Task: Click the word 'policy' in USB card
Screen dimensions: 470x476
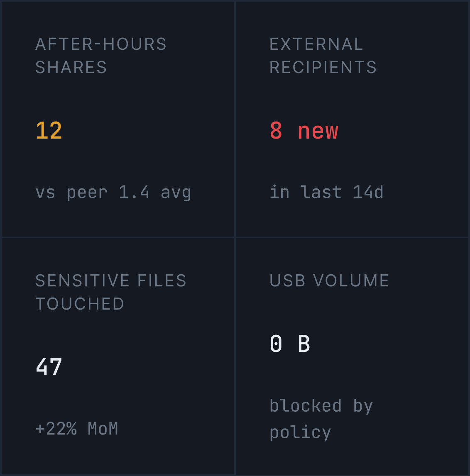Action: 300,432
